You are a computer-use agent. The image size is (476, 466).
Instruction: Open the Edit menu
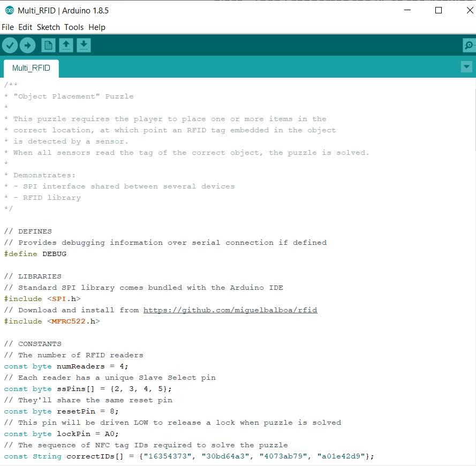(x=25, y=27)
